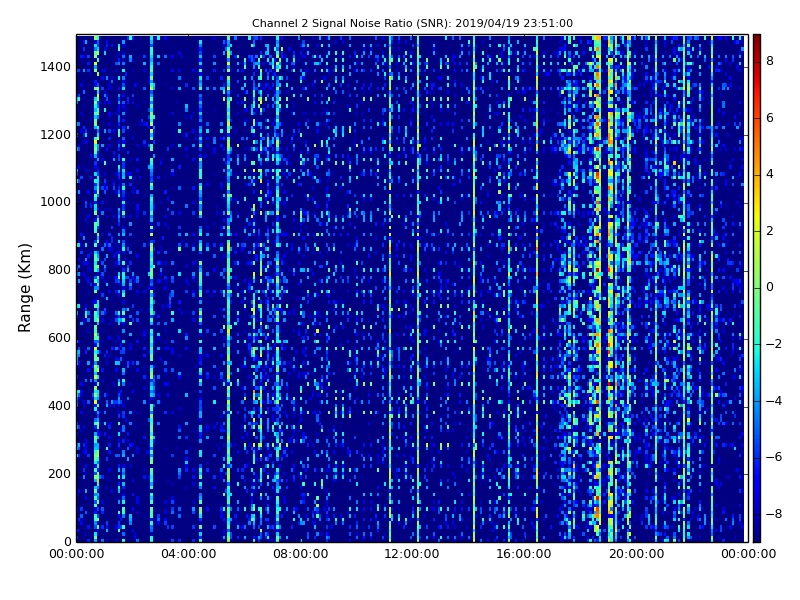Screen dimensions: 800x600
Task: Click the x-axis tick label '04:00:00'
Action: coord(189,554)
